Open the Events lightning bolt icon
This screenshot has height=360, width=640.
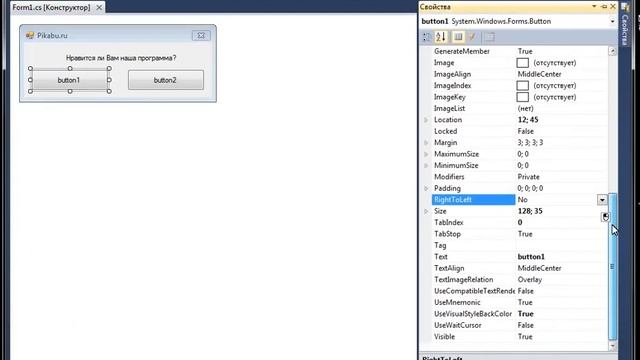click(x=472, y=37)
